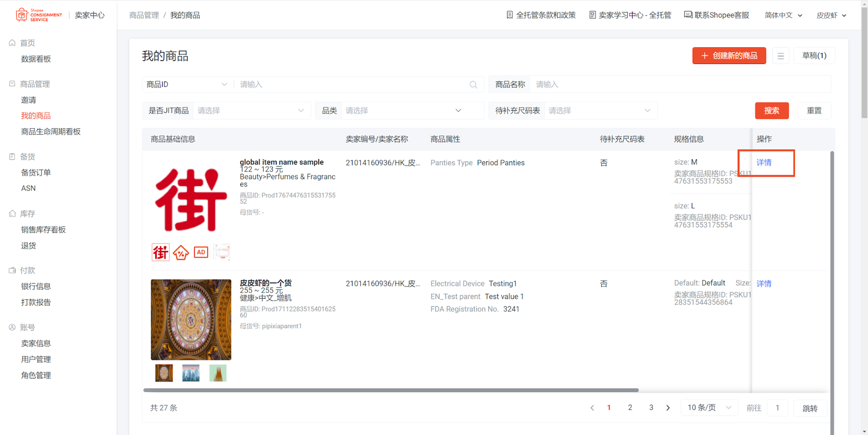
Task: Click the document icon by 全托管条款和政策
Action: point(509,15)
